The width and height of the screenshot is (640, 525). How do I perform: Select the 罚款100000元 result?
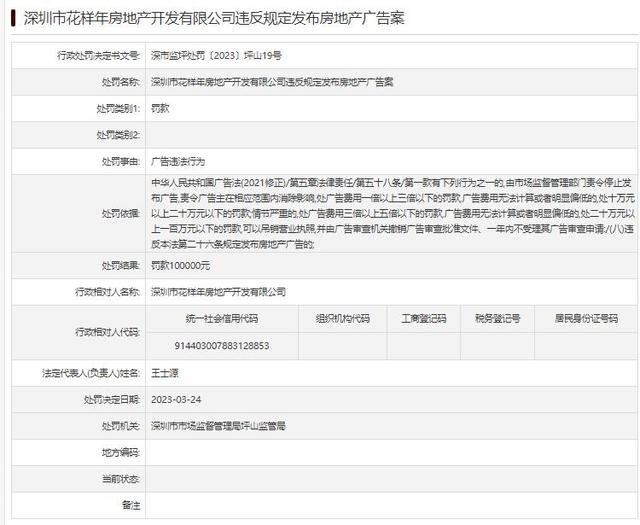[181, 266]
